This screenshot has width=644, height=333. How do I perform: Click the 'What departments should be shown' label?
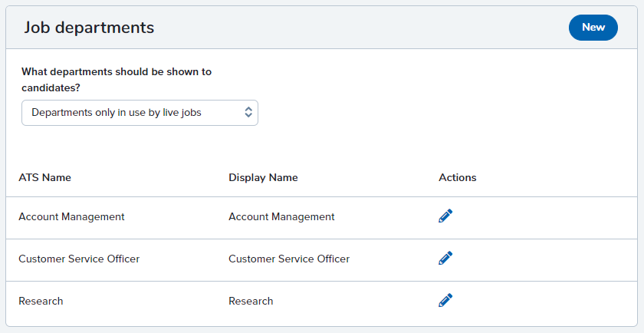tap(117, 71)
